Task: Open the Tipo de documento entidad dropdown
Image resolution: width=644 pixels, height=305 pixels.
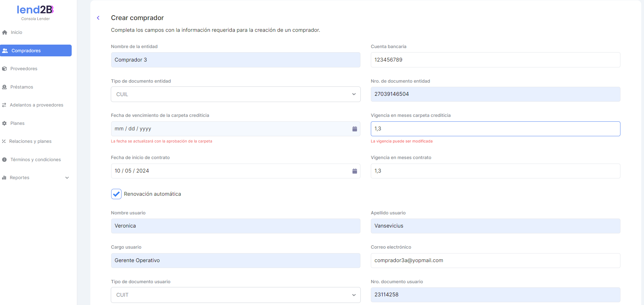Action: (235, 94)
